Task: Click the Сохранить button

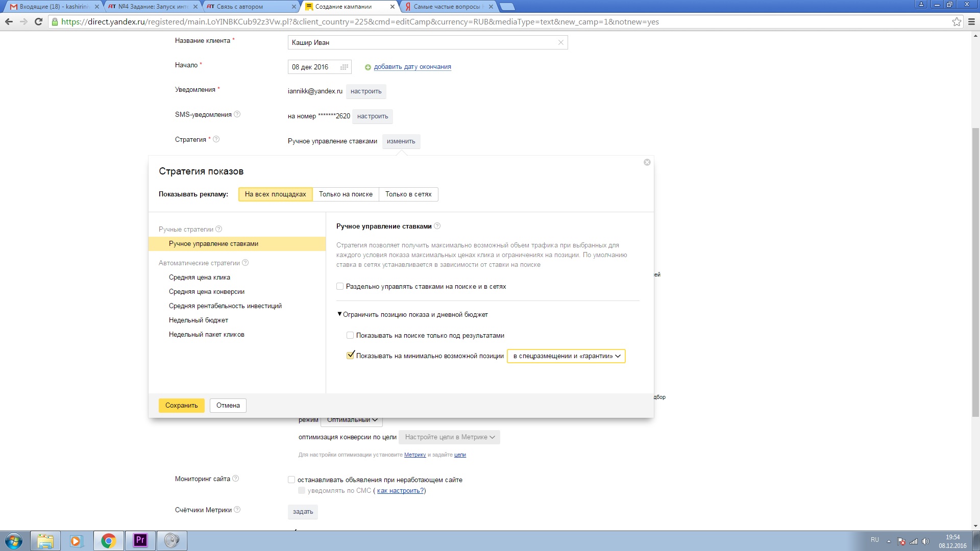Action: (182, 406)
